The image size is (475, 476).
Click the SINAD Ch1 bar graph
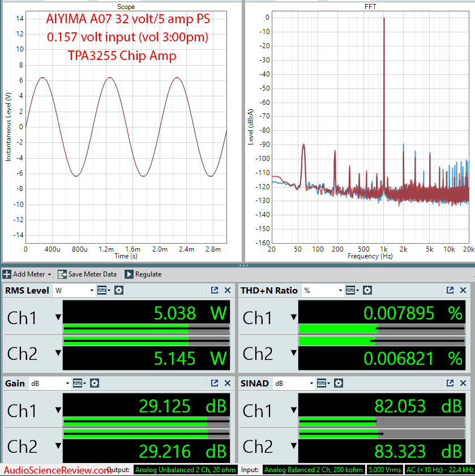pyautogui.click(x=382, y=422)
